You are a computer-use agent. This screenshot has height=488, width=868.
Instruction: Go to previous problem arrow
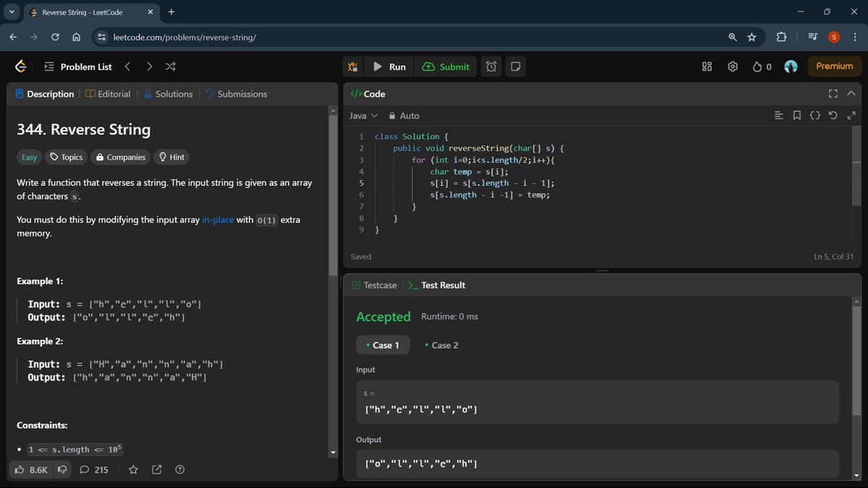click(127, 67)
